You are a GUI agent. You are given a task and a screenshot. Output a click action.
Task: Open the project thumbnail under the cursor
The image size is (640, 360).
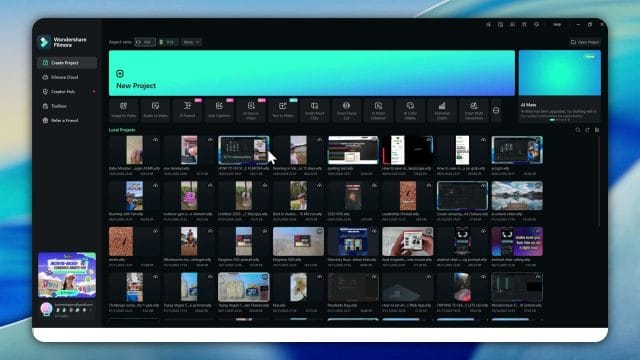(x=244, y=150)
